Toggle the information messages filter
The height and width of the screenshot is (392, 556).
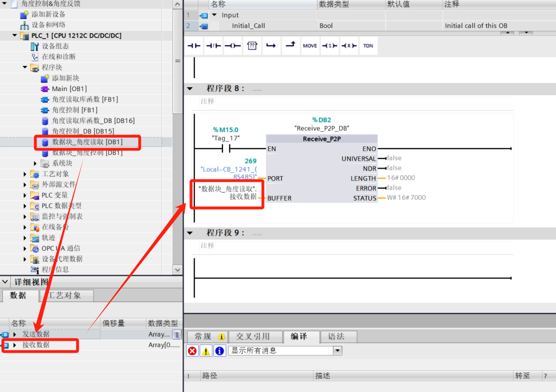220,351
